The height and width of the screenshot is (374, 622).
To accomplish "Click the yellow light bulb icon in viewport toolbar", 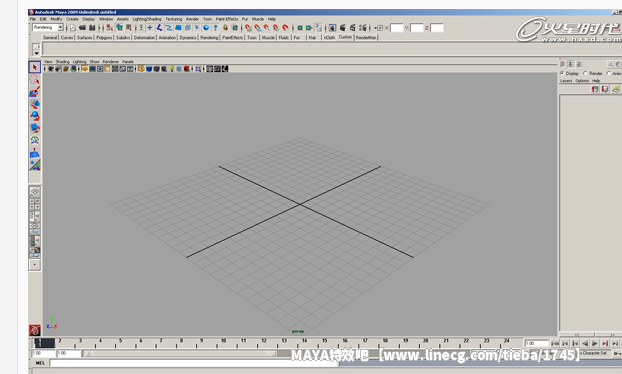I will point(172,69).
